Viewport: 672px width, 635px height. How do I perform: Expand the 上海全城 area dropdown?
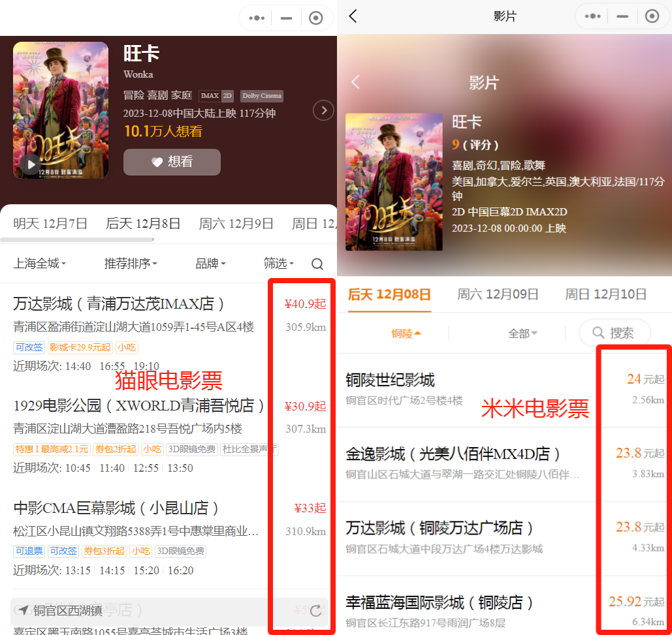pos(39,264)
